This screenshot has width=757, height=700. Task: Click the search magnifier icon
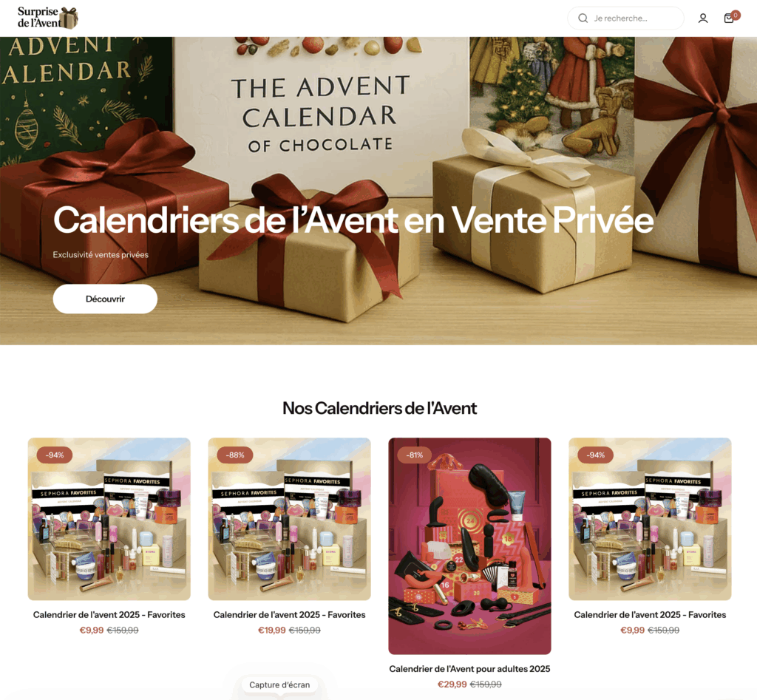[x=583, y=18]
